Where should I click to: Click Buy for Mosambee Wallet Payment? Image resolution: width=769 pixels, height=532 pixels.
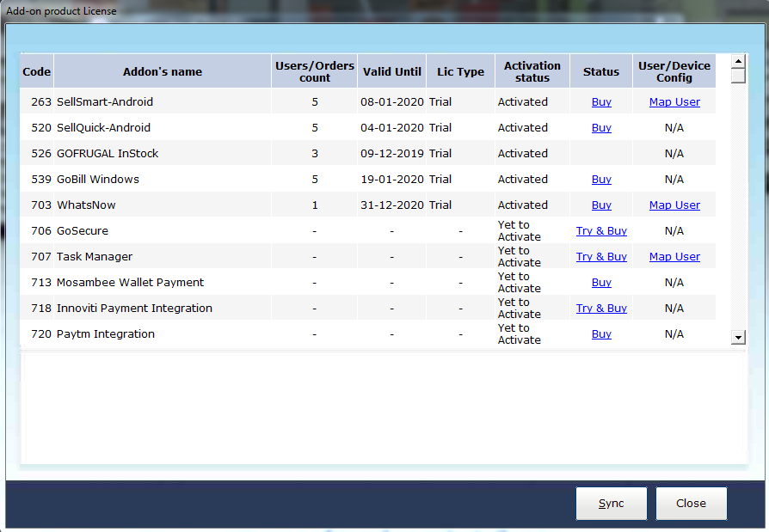(601, 283)
